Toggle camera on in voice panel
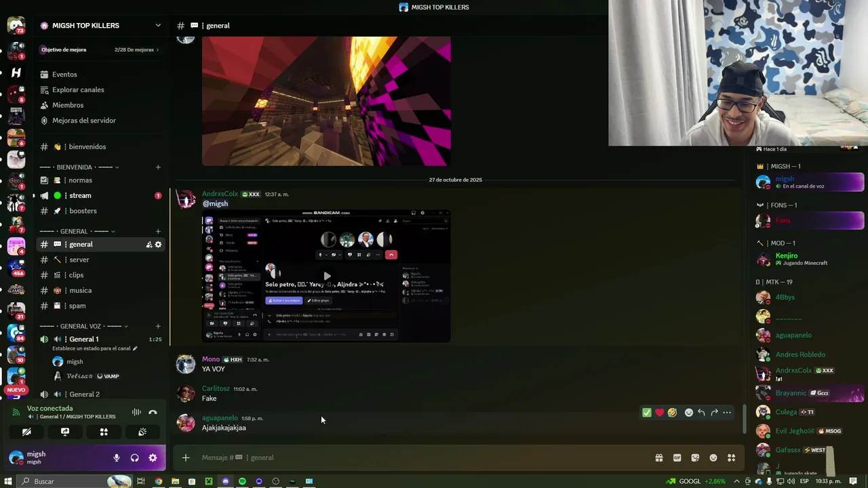The width and height of the screenshot is (868, 488). pyautogui.click(x=26, y=432)
